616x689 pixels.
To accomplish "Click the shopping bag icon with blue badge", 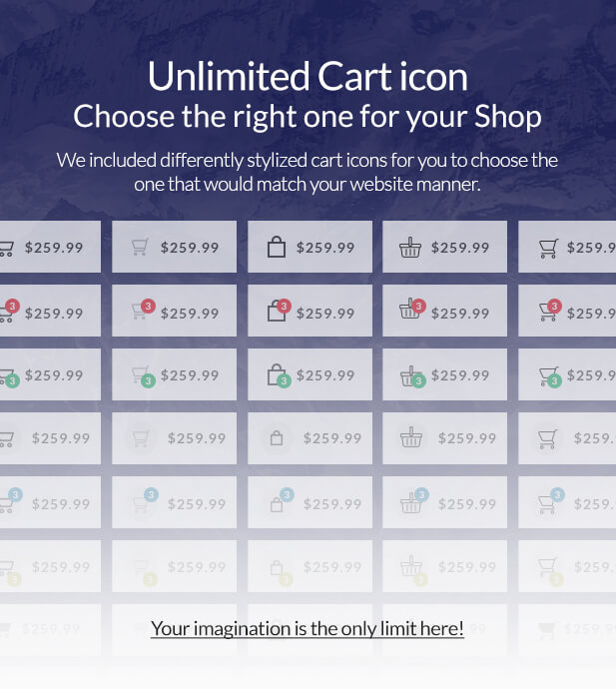I will point(280,502).
